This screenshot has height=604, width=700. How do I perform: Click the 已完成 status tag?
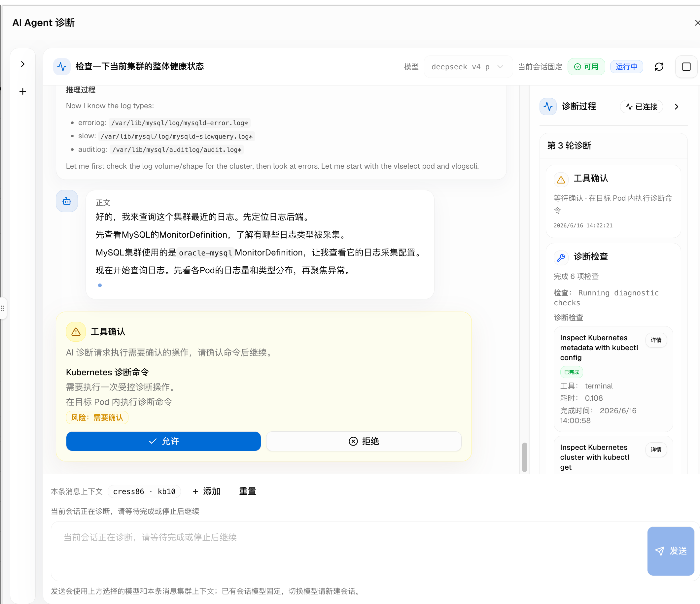[x=571, y=372]
